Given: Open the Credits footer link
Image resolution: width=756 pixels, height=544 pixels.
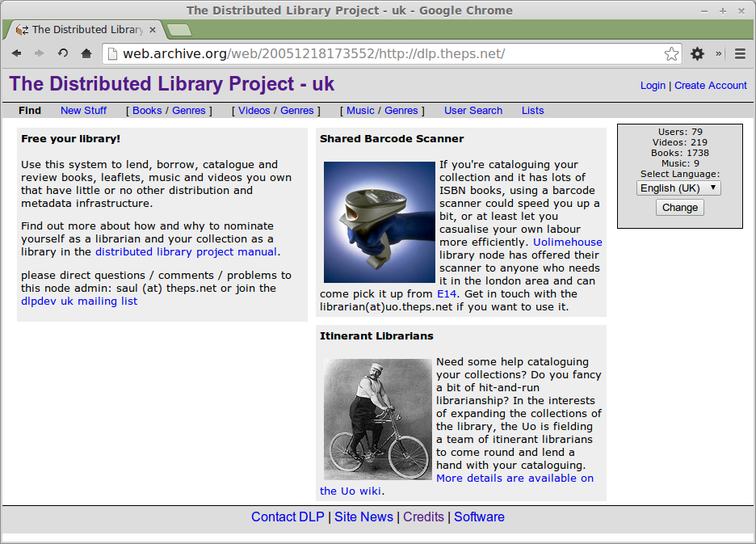Looking at the screenshot, I should pos(423,517).
